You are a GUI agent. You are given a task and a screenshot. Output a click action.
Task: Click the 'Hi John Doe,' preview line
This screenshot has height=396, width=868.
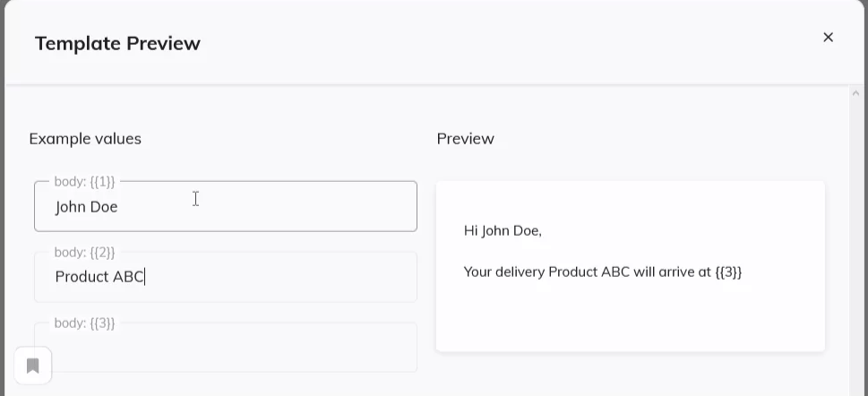click(503, 231)
